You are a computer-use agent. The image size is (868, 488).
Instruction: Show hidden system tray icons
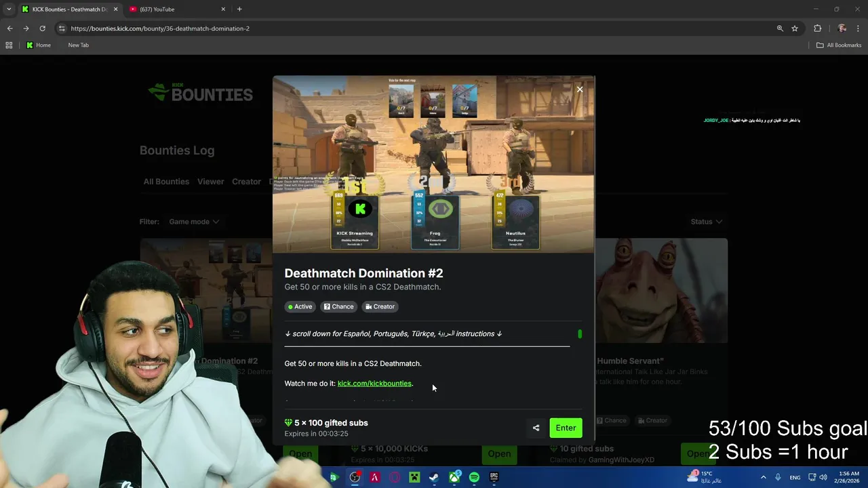click(763, 477)
